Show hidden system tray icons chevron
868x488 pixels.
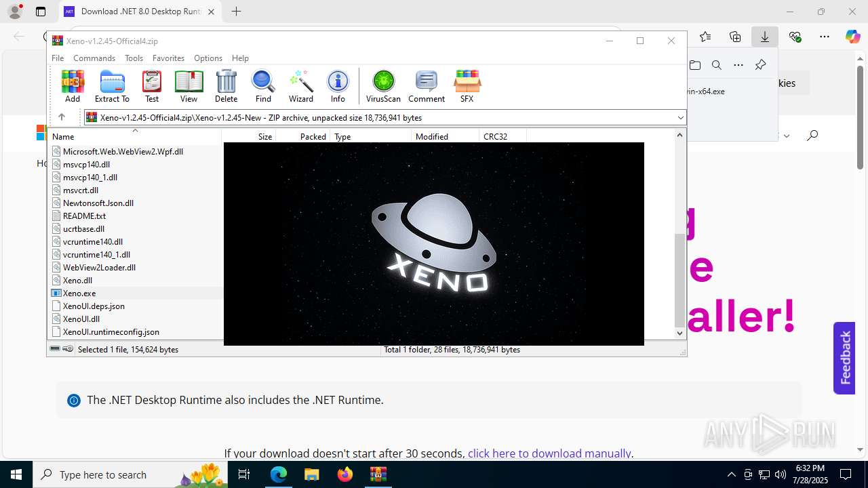(731, 474)
